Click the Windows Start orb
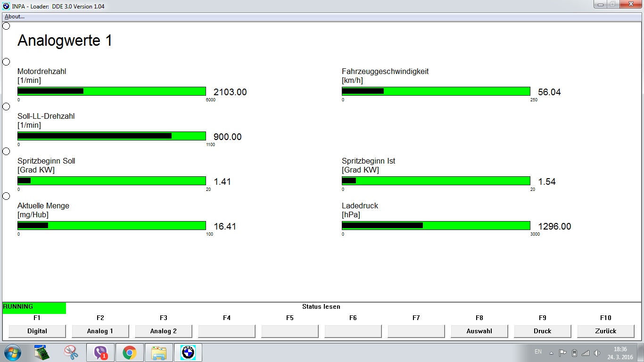 tap(12, 353)
